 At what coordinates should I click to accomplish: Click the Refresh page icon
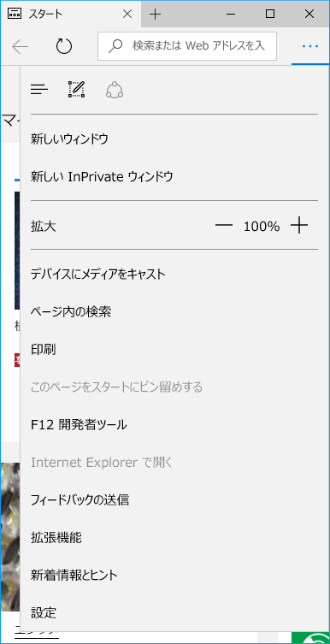64,47
